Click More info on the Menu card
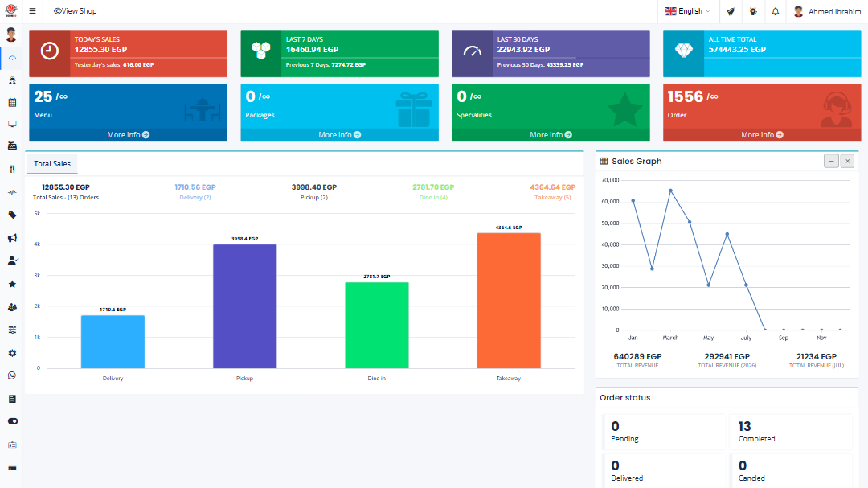 (128, 134)
